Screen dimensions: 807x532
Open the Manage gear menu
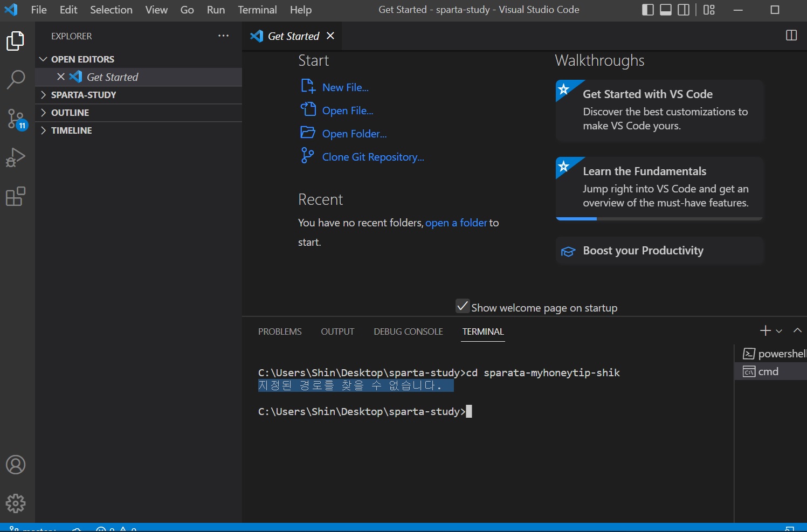(15, 503)
